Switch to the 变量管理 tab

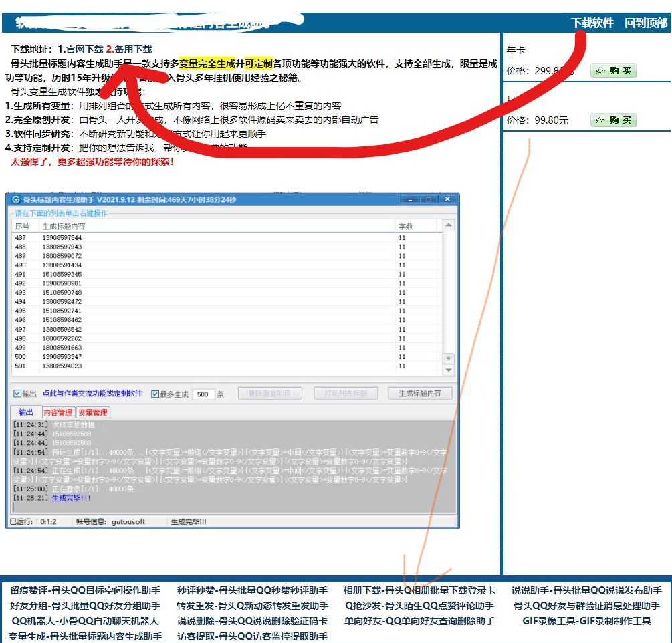tap(93, 412)
